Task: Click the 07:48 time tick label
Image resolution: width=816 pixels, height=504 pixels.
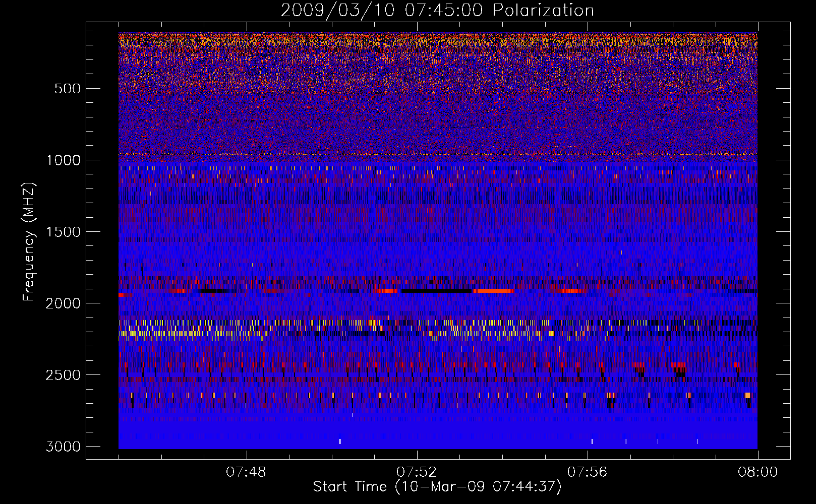Action: tap(246, 472)
